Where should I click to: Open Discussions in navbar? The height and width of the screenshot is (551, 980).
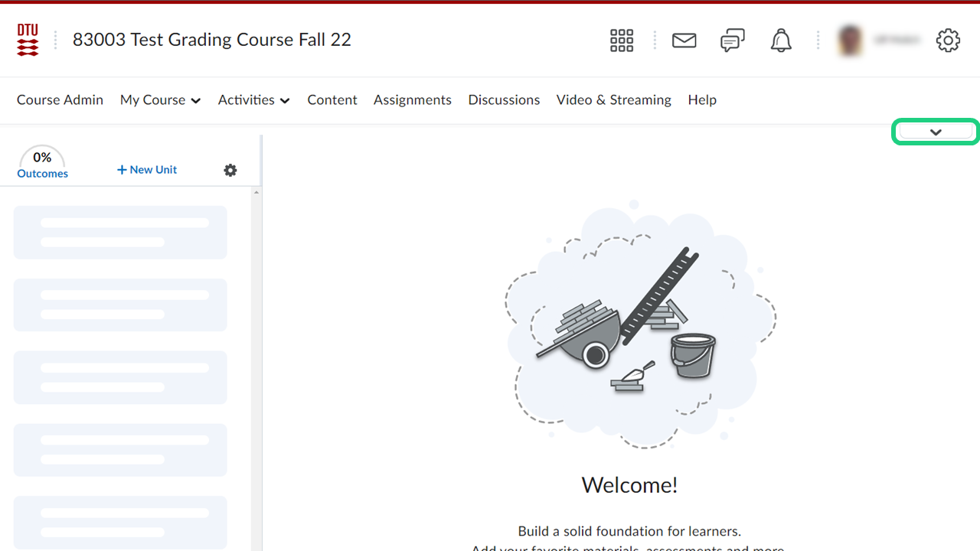pos(504,100)
